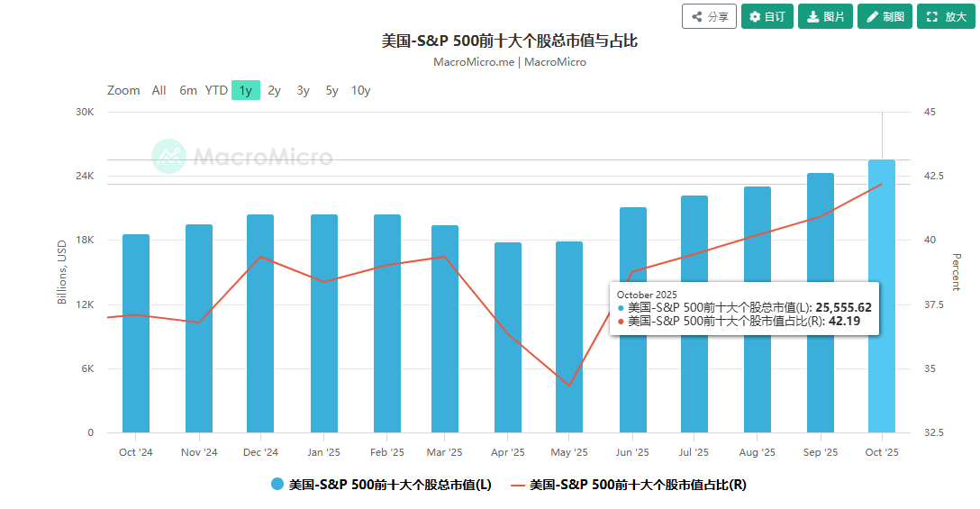Click the 图片 text to download the image
This screenshot has width=980, height=509.
834,17
